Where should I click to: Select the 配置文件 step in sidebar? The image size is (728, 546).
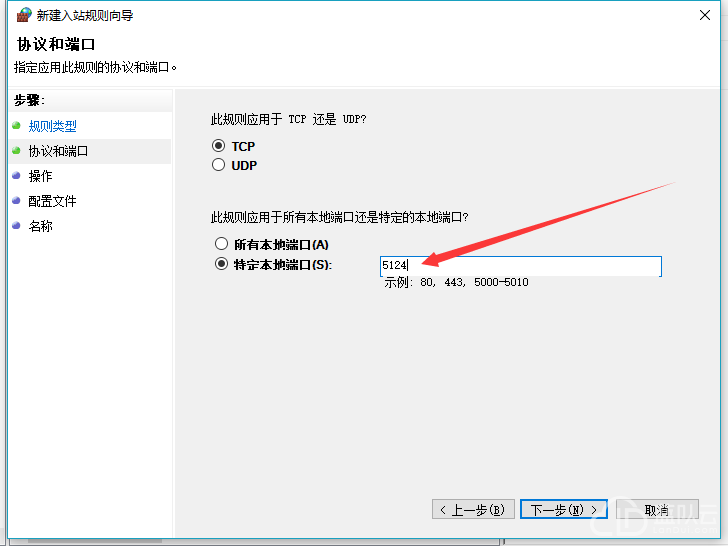click(x=52, y=201)
